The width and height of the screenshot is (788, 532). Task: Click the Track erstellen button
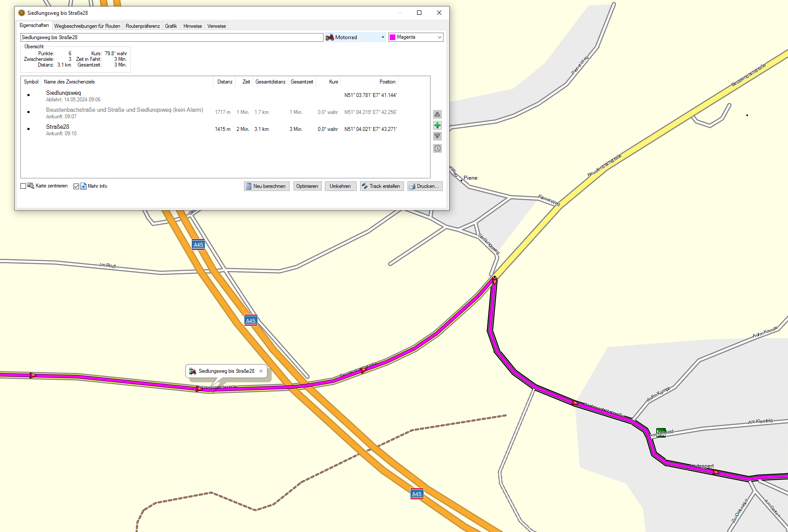(x=381, y=186)
